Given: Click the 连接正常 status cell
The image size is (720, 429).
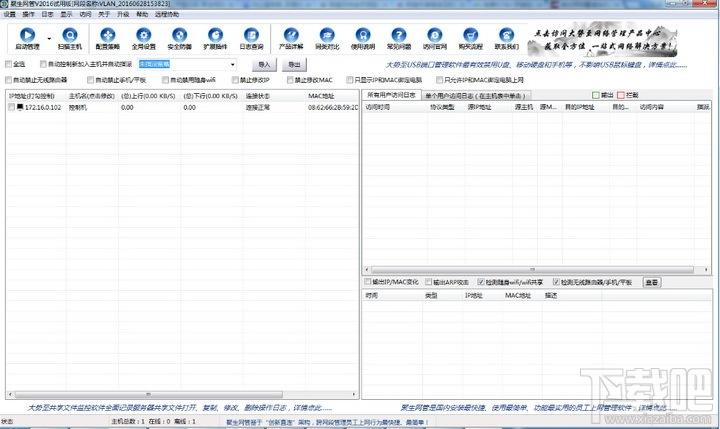Looking at the screenshot, I should click(258, 107).
